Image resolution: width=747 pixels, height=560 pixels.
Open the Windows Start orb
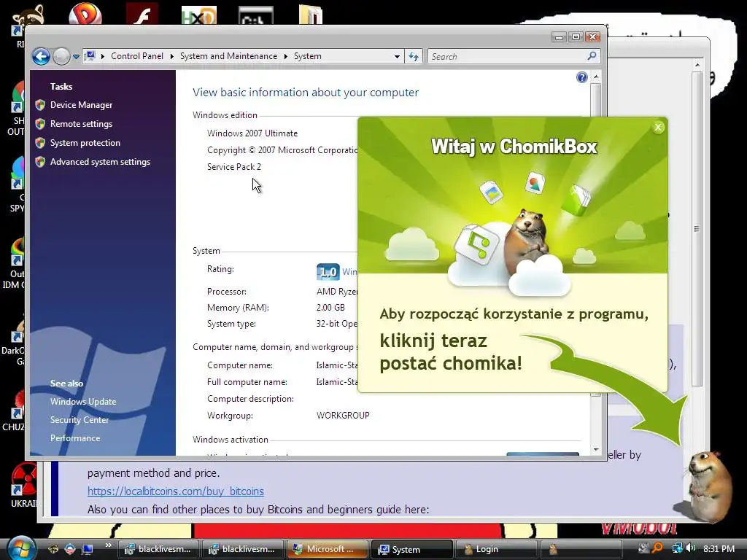21,548
